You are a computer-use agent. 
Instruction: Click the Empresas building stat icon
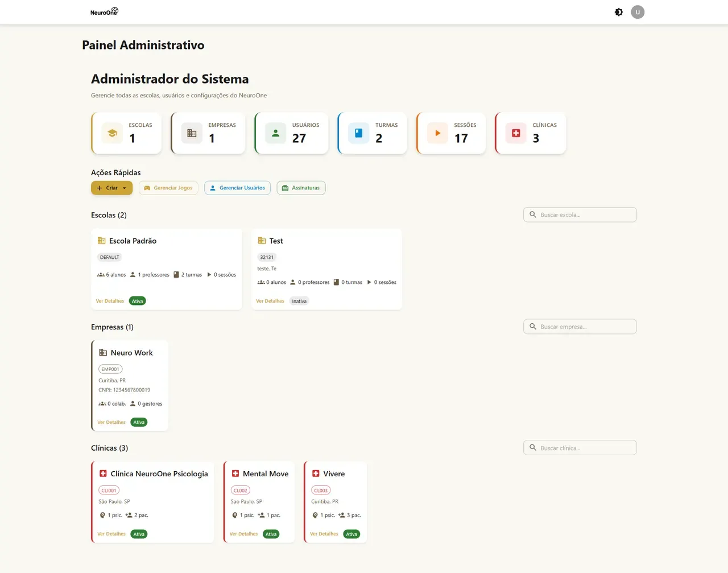point(192,133)
